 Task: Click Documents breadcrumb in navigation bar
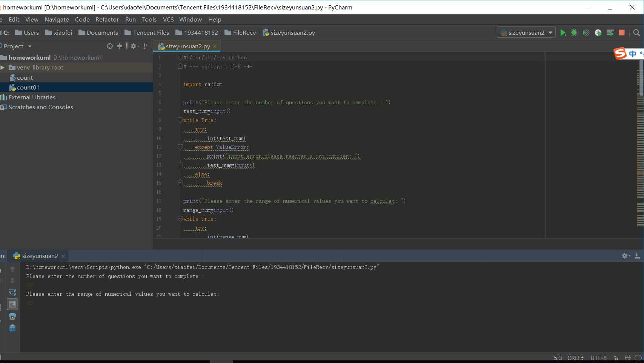click(x=98, y=33)
